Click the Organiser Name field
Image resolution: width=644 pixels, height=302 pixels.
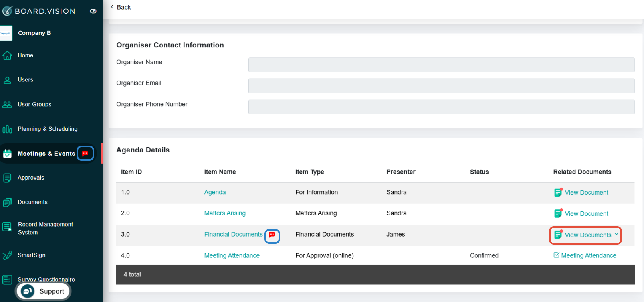pos(441,65)
